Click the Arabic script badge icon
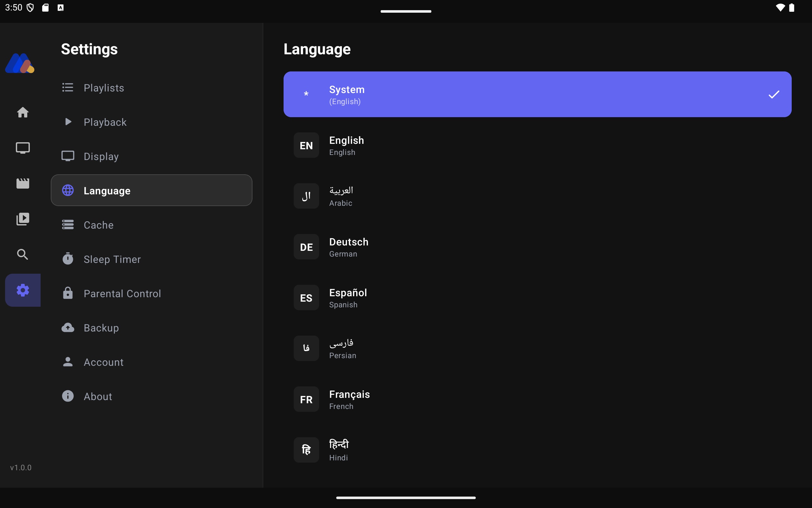Screen dimensions: 812x508 click(306, 196)
